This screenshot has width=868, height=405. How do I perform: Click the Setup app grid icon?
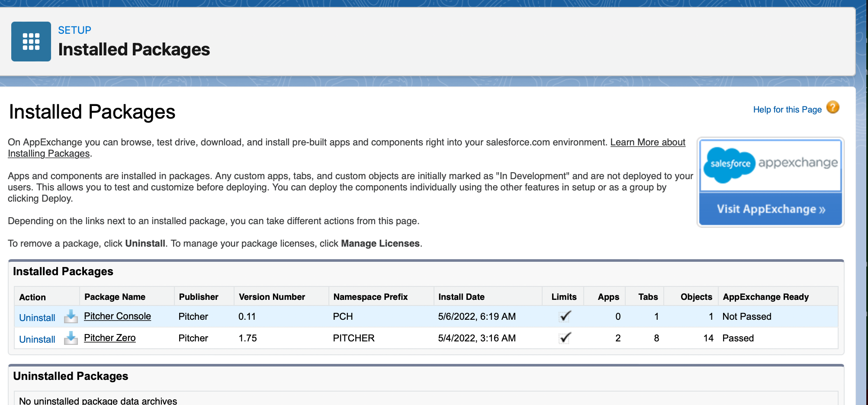pos(31,42)
